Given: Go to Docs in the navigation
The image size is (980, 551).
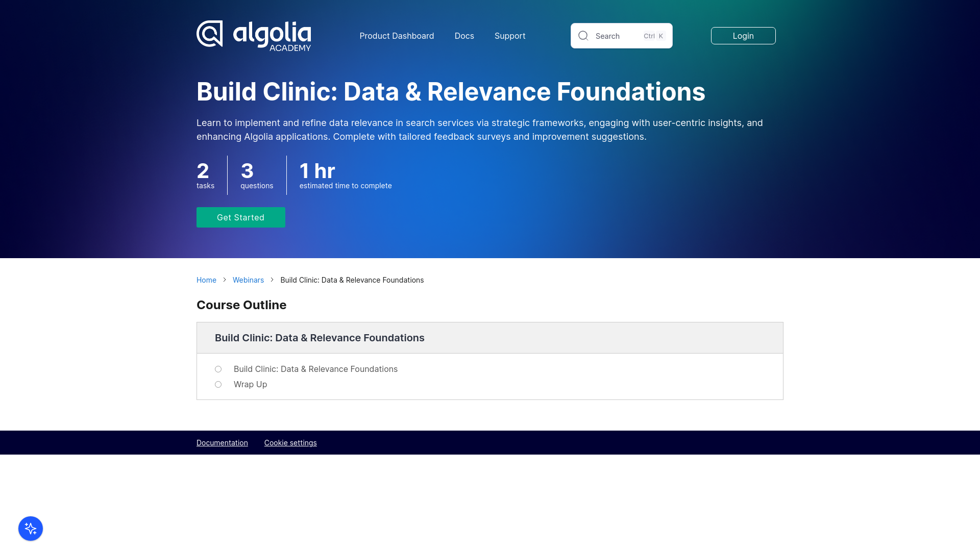Looking at the screenshot, I should [x=464, y=36].
